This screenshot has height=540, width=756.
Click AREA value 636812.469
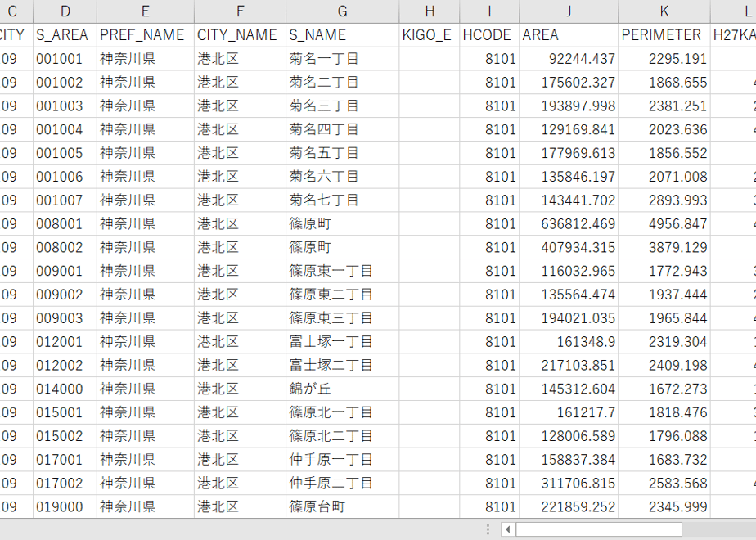[x=569, y=224]
